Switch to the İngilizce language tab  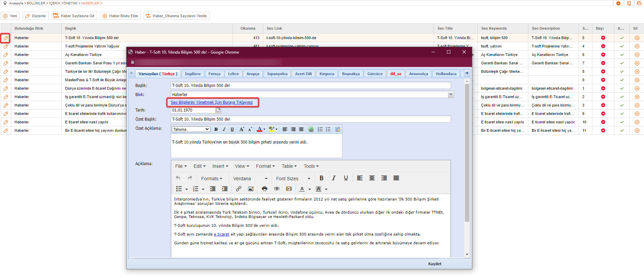click(193, 74)
